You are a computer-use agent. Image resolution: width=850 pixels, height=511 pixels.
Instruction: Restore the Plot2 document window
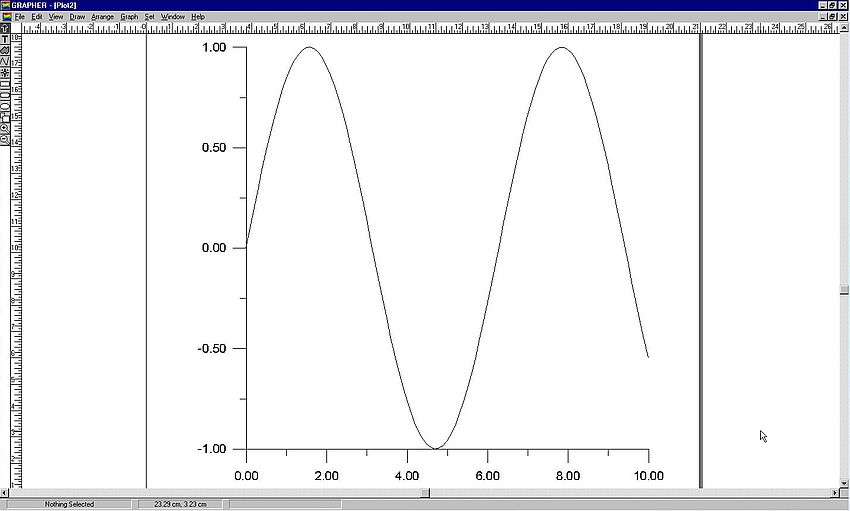833,16
